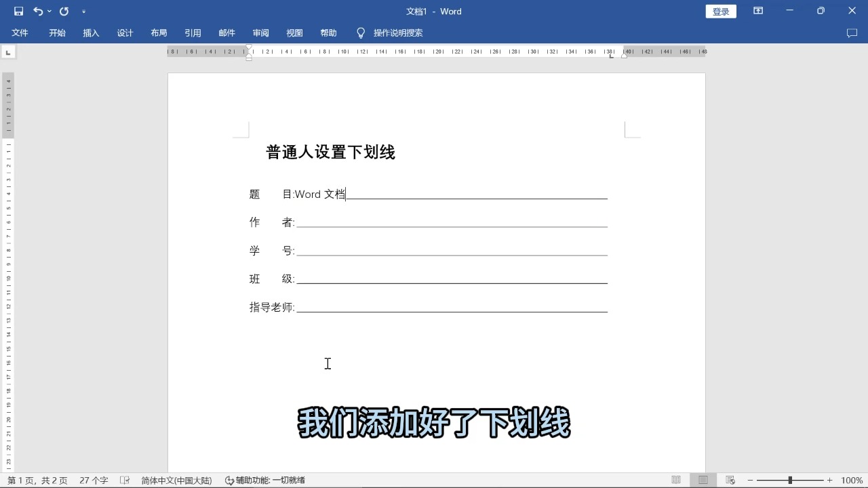Click the tab stop selector above the ruler
The width and height of the screenshot is (868, 488).
(x=8, y=52)
